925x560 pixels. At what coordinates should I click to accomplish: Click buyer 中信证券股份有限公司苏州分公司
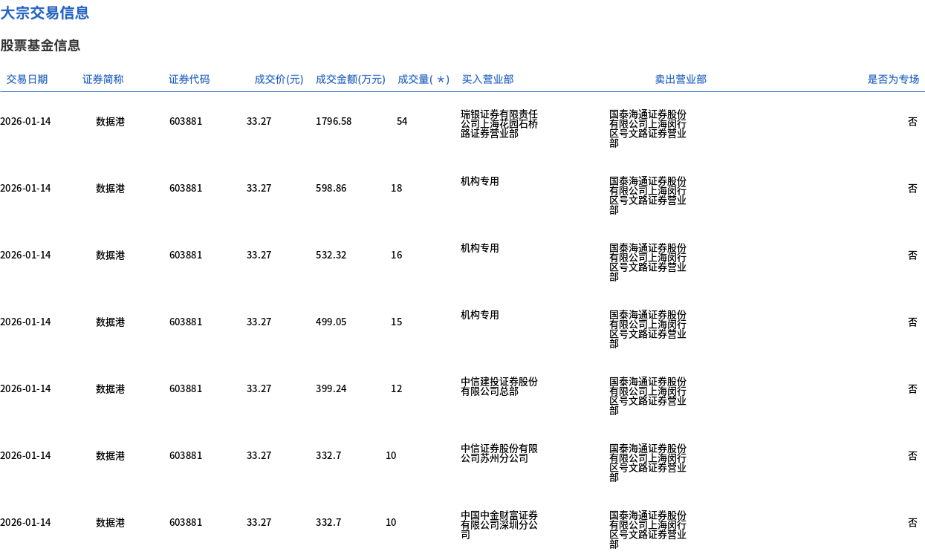(x=499, y=453)
